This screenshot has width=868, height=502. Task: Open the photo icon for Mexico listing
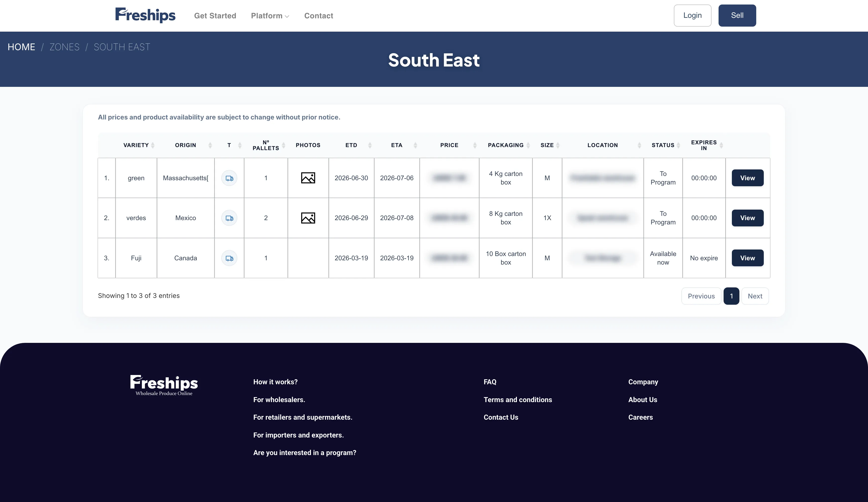[x=308, y=218]
